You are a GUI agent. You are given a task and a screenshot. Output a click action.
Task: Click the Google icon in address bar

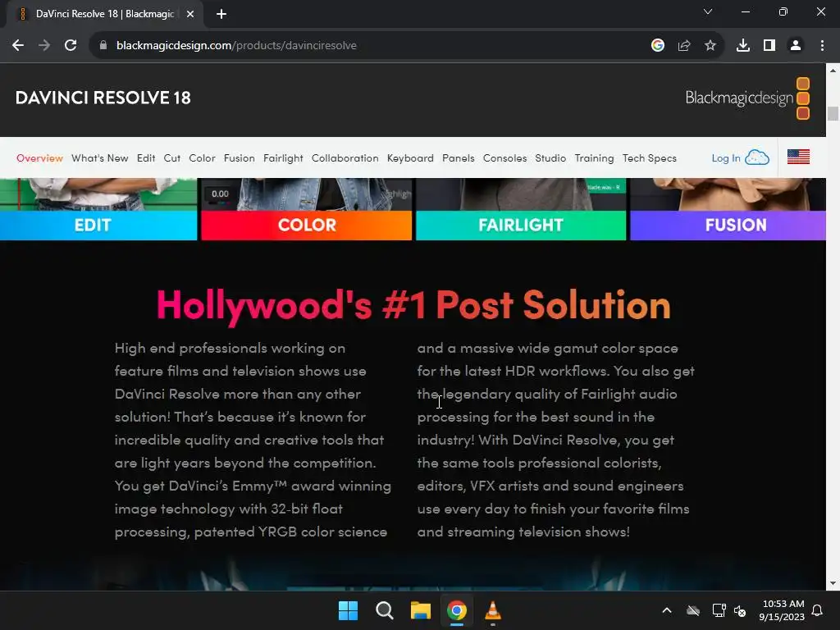point(658,46)
